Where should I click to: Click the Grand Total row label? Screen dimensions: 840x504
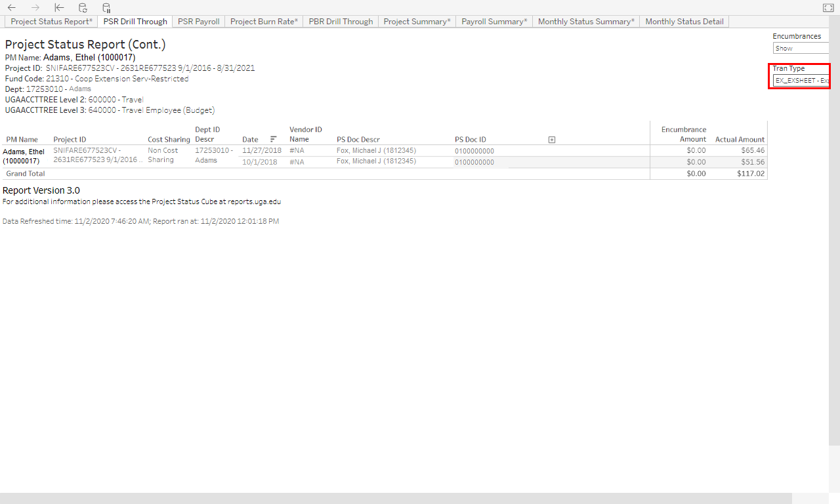click(x=26, y=174)
